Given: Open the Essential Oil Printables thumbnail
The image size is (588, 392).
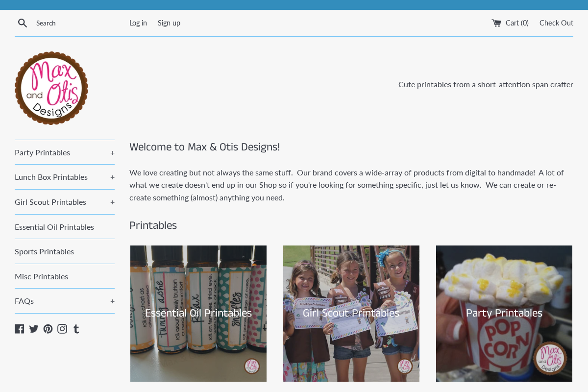Looking at the screenshot, I should pyautogui.click(x=198, y=313).
